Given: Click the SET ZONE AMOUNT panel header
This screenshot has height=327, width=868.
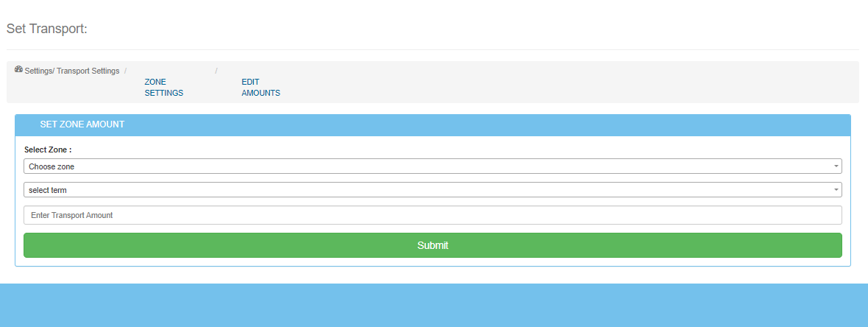Looking at the screenshot, I should pos(441,125).
